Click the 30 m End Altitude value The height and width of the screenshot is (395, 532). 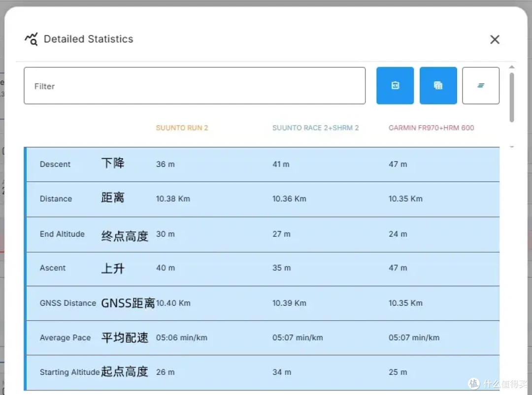click(x=165, y=234)
